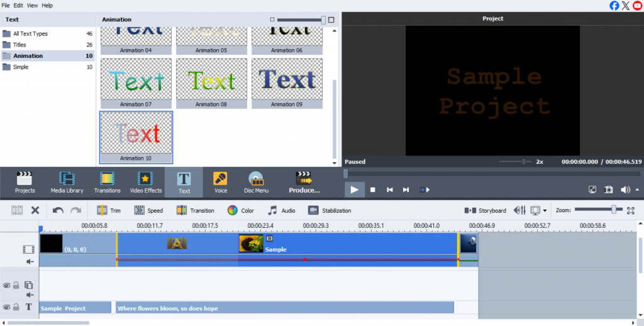Screen dimensions: 644x326
Task: Click the Produce button
Action: click(304, 183)
